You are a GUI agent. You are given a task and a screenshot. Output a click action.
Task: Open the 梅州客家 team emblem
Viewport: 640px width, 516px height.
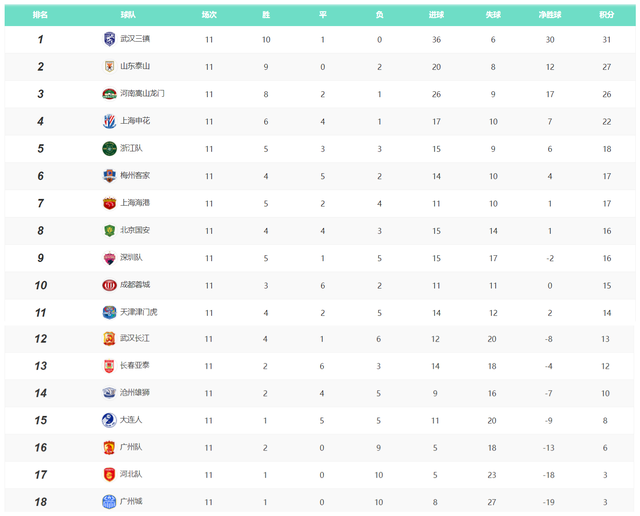(109, 175)
